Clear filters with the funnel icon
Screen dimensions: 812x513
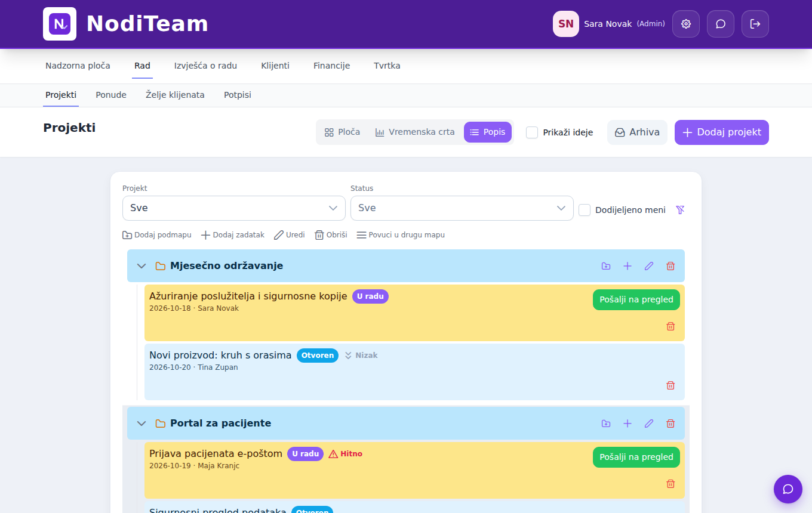click(680, 210)
